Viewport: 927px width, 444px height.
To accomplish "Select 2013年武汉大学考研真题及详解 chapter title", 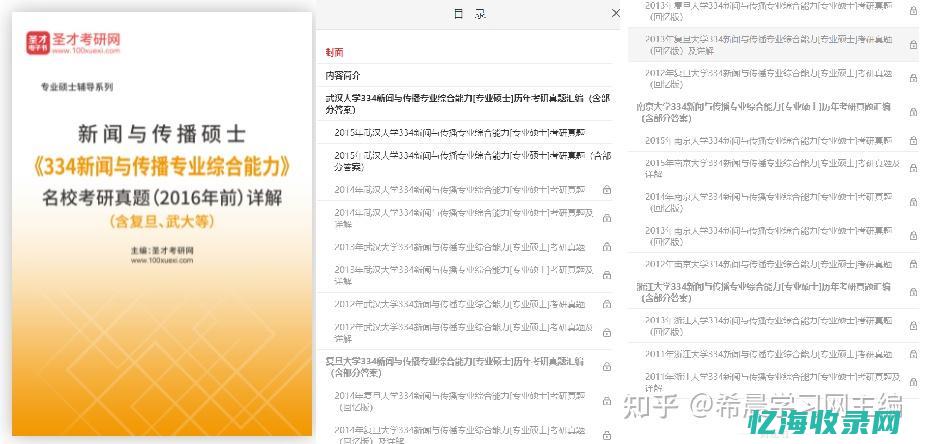I will point(464,275).
